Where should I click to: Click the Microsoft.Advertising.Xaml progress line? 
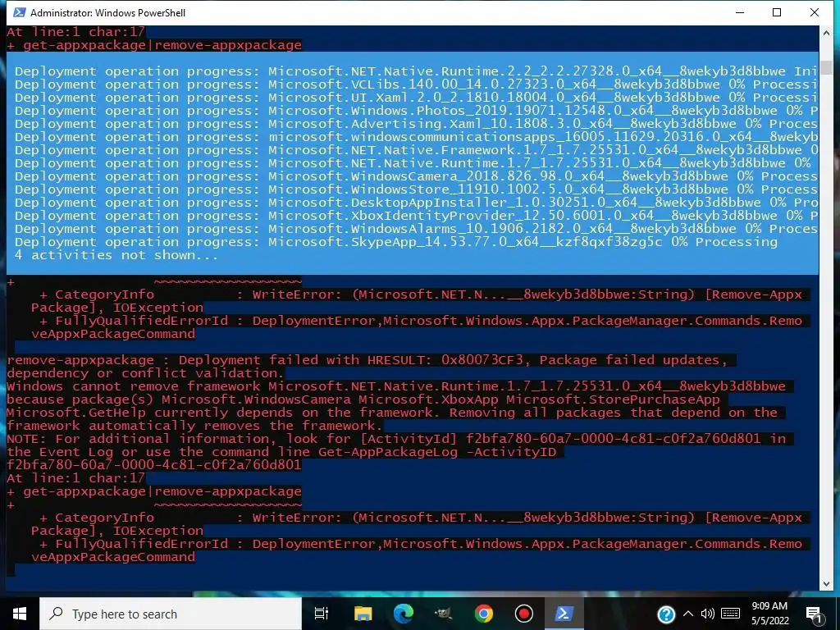click(416, 124)
